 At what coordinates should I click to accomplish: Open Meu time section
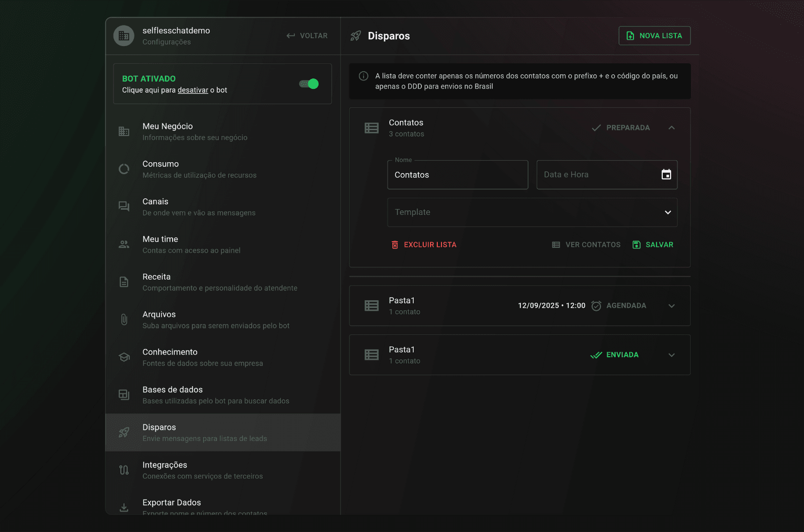point(223,244)
